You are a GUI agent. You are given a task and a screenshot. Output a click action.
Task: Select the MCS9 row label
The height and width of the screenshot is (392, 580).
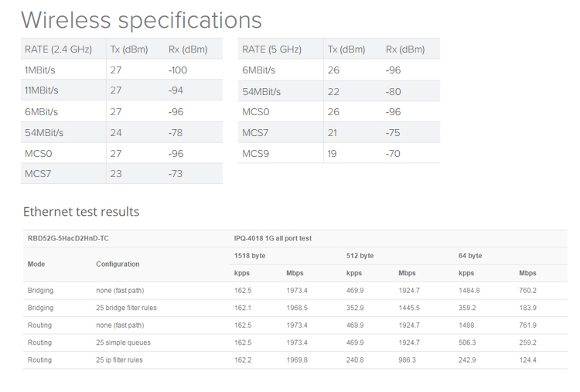click(255, 153)
